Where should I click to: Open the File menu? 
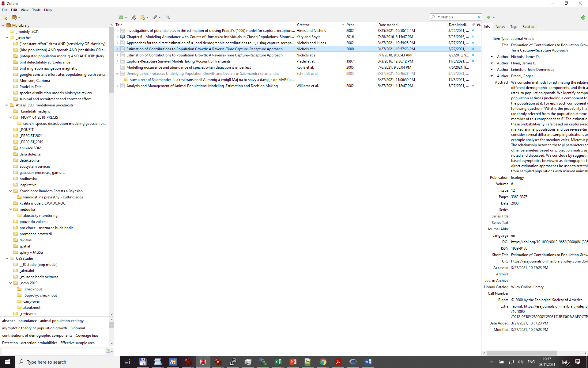5,10
